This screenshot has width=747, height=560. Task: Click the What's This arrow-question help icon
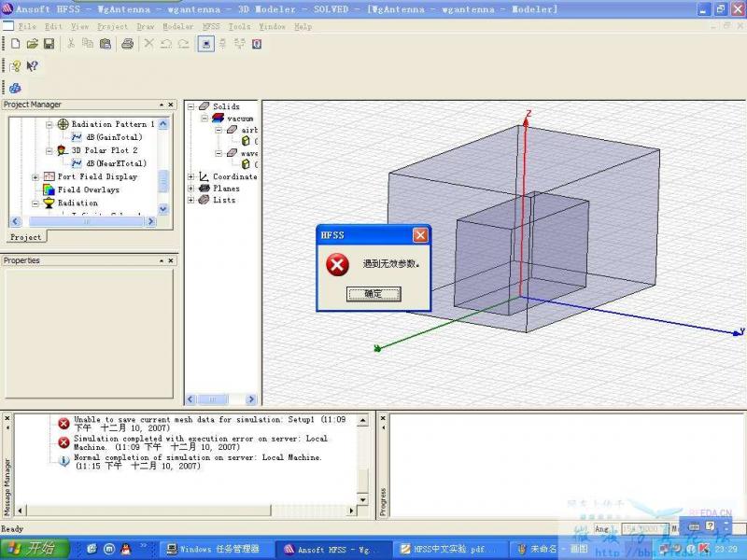pyautogui.click(x=32, y=65)
